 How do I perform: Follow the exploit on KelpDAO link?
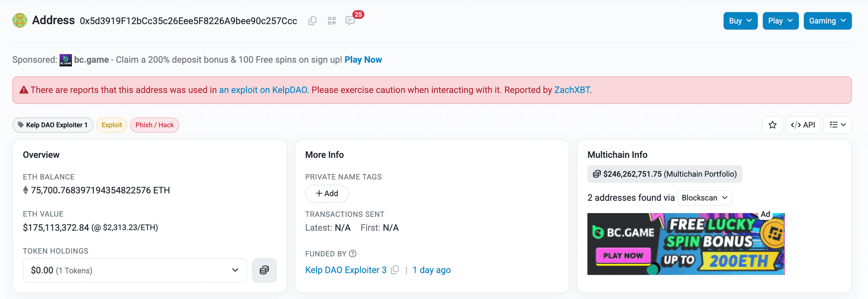click(x=263, y=90)
